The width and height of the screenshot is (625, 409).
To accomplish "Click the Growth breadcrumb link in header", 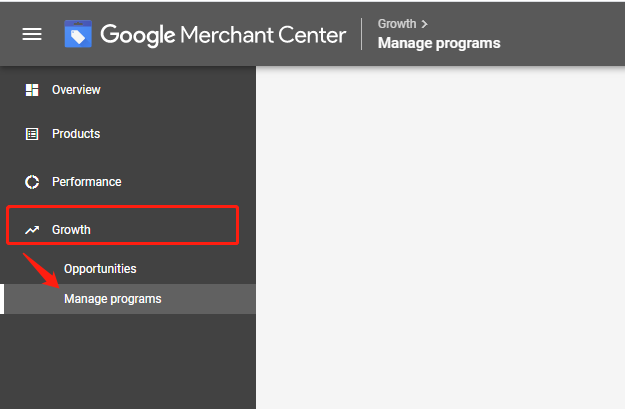I will coord(397,24).
